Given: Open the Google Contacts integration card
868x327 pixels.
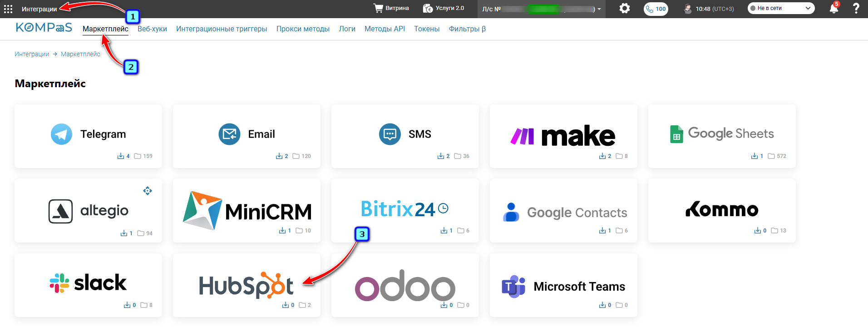Looking at the screenshot, I should click(563, 211).
